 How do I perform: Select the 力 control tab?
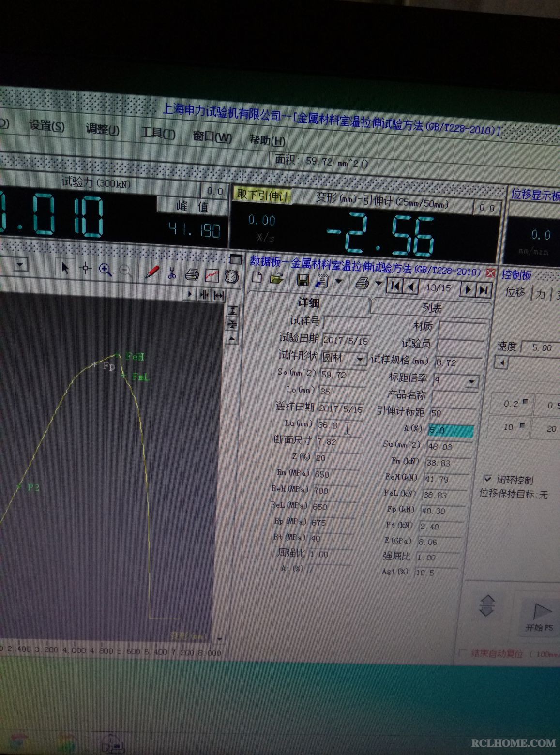541,293
